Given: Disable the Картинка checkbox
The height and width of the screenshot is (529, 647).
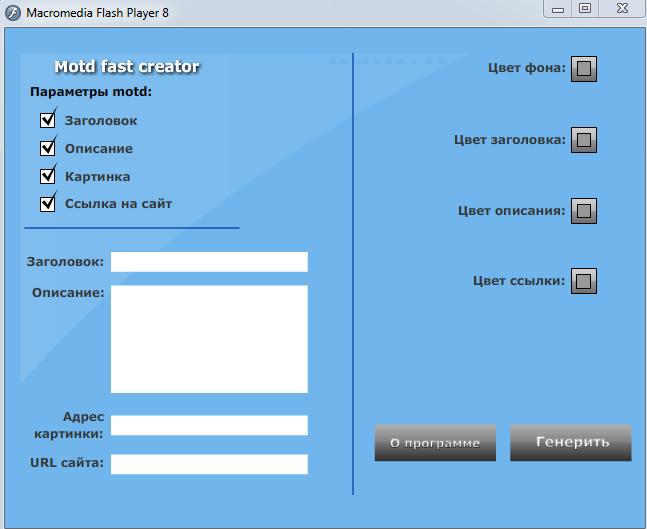Looking at the screenshot, I should coord(48,176).
